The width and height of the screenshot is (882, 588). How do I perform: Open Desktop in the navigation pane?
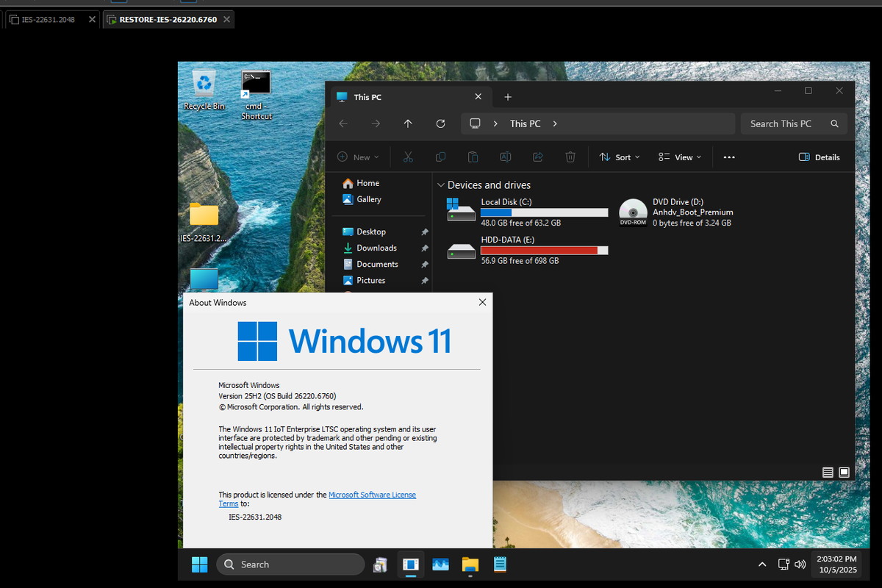click(x=365, y=232)
